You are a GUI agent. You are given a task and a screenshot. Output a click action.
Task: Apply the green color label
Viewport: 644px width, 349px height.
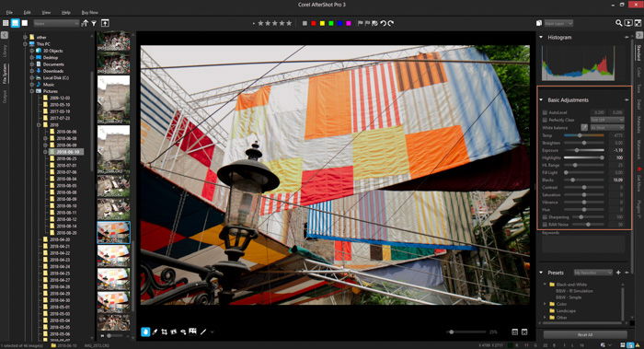tap(331, 23)
